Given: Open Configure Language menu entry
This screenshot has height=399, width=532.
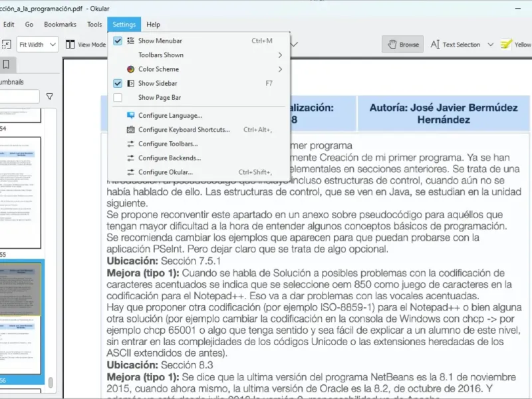Looking at the screenshot, I should tap(199, 115).
